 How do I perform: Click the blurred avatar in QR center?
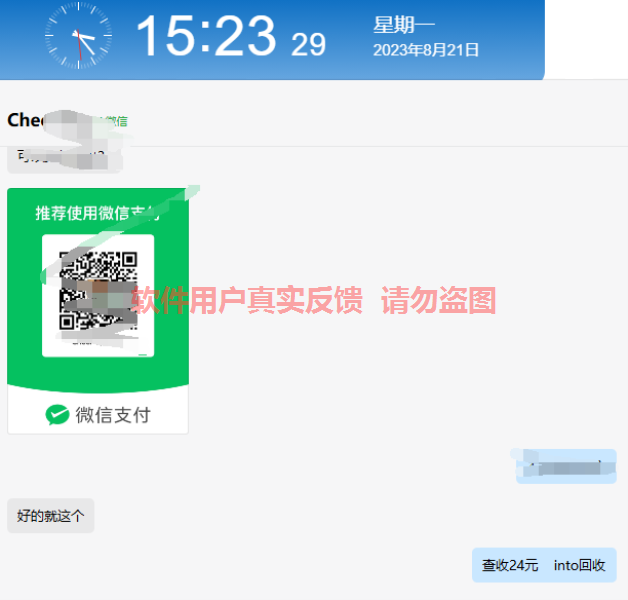click(x=96, y=294)
